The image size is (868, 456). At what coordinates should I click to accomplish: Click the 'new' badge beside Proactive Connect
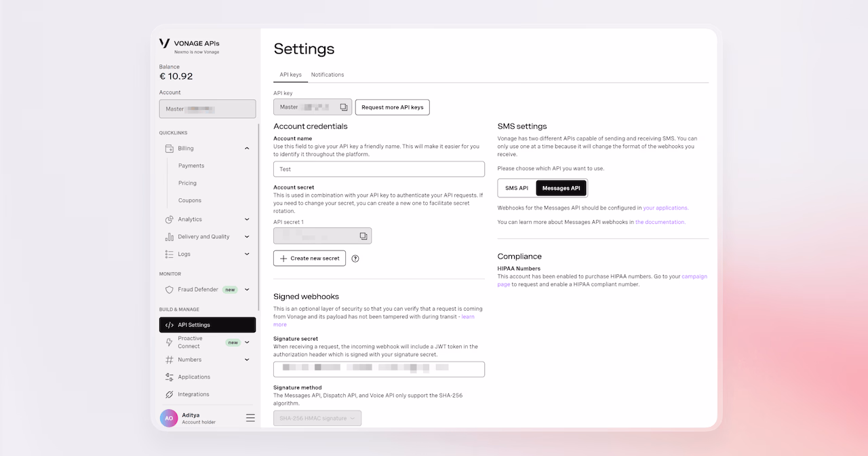233,343
